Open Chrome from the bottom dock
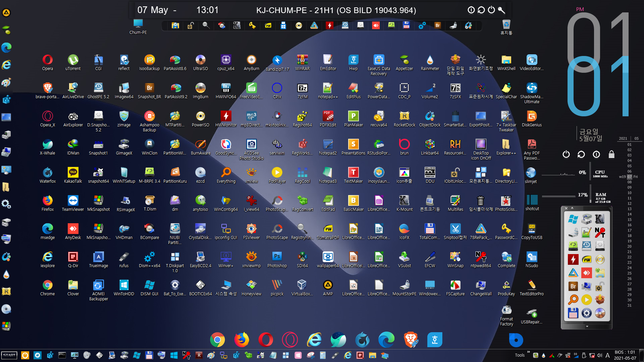 click(x=217, y=340)
